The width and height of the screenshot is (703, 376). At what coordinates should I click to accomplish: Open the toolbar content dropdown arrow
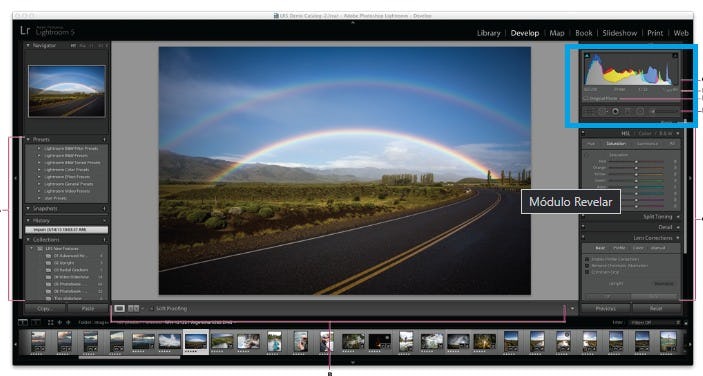pos(572,308)
